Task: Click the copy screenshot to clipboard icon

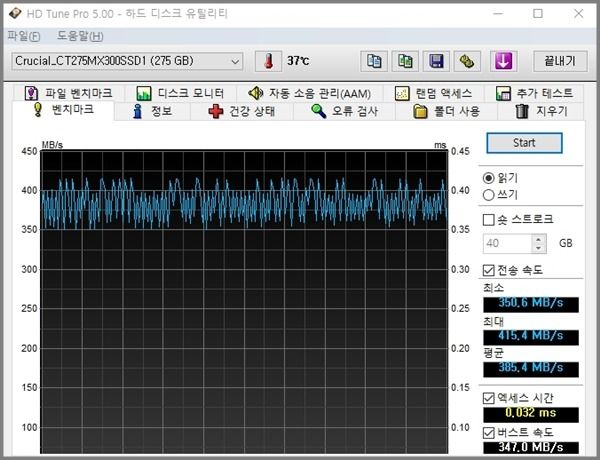Action: click(x=405, y=61)
